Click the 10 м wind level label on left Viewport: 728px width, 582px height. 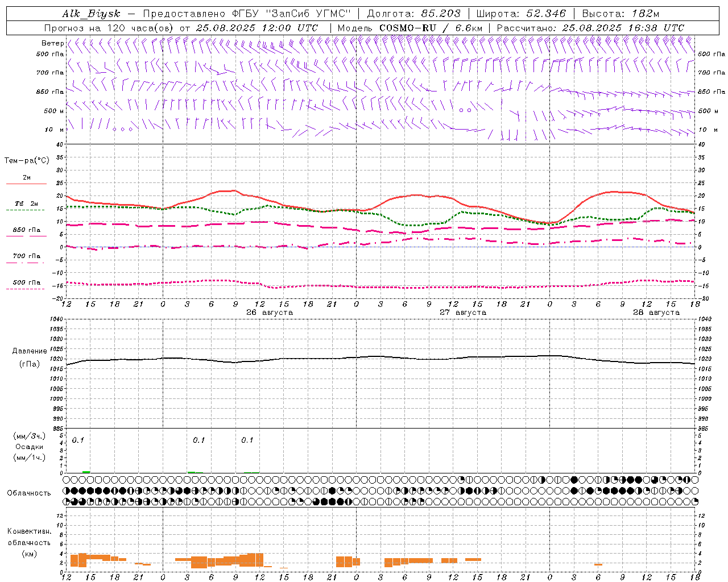pos(55,130)
